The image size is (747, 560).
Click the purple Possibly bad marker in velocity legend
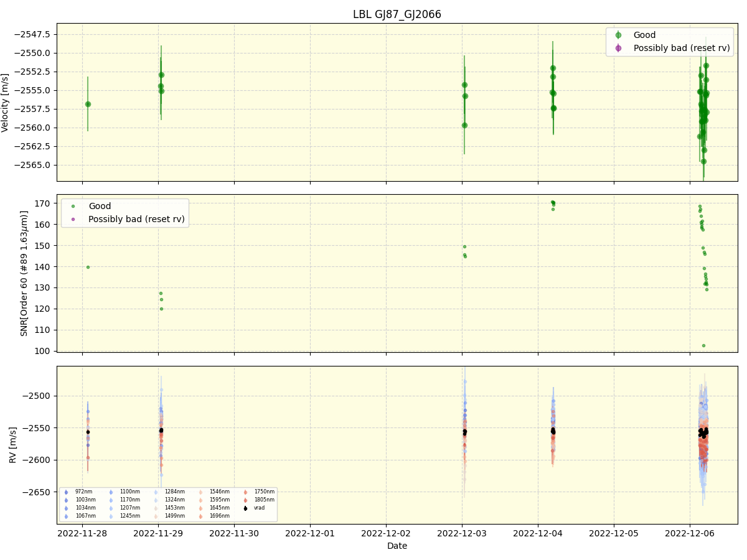click(x=618, y=48)
